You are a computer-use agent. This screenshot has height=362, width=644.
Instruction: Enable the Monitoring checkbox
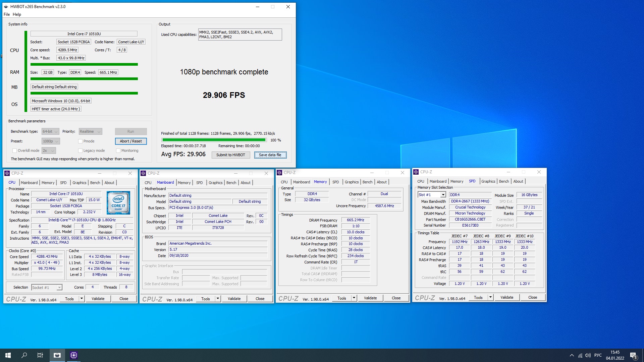pyautogui.click(x=118, y=151)
